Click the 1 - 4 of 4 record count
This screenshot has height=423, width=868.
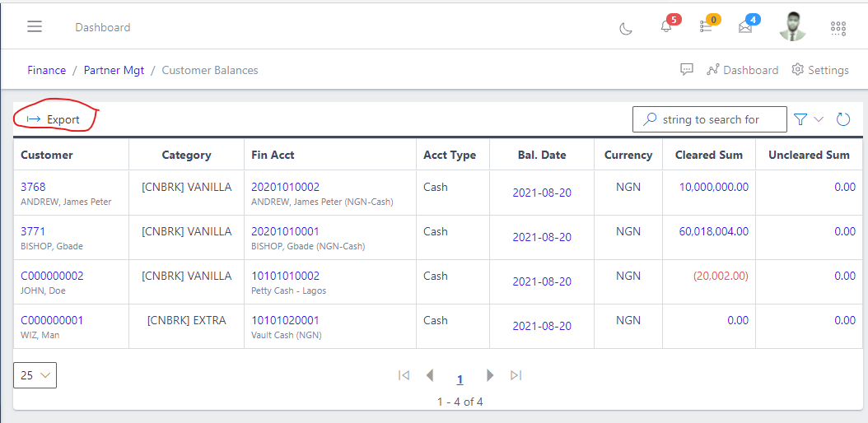[460, 402]
